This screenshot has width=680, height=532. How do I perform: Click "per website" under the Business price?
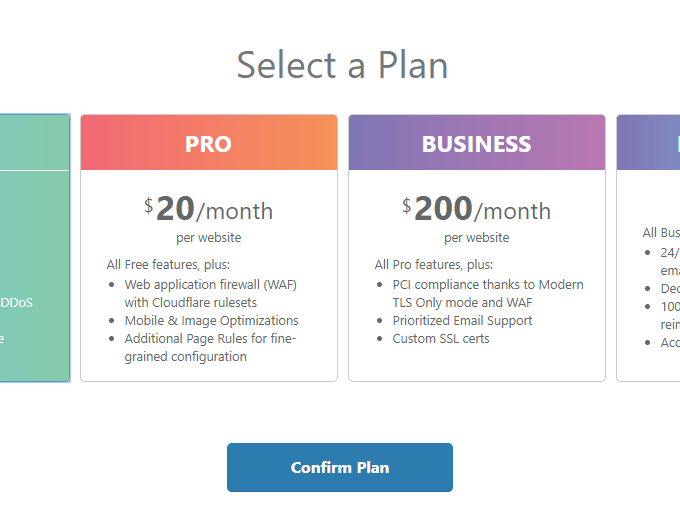tap(476, 238)
